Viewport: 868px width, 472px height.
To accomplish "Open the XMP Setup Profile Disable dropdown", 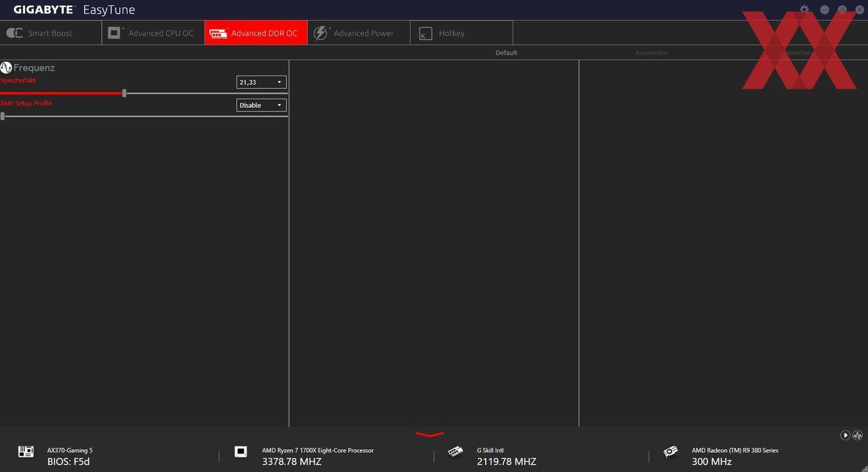I will (x=261, y=105).
